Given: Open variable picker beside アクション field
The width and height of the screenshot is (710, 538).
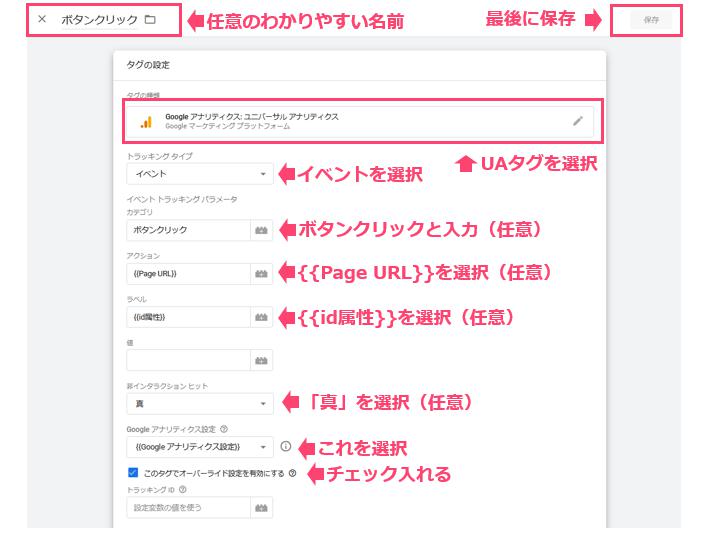Looking at the screenshot, I should tap(261, 274).
